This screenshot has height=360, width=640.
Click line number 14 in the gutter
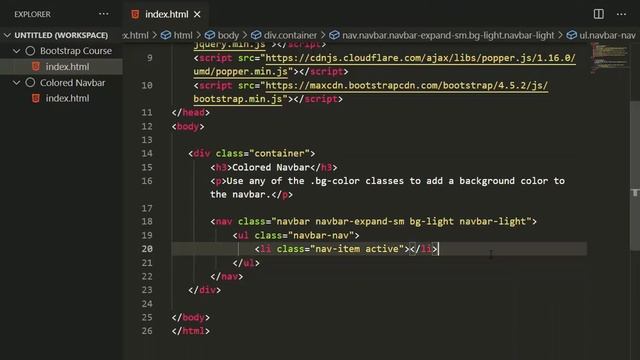pos(147,153)
